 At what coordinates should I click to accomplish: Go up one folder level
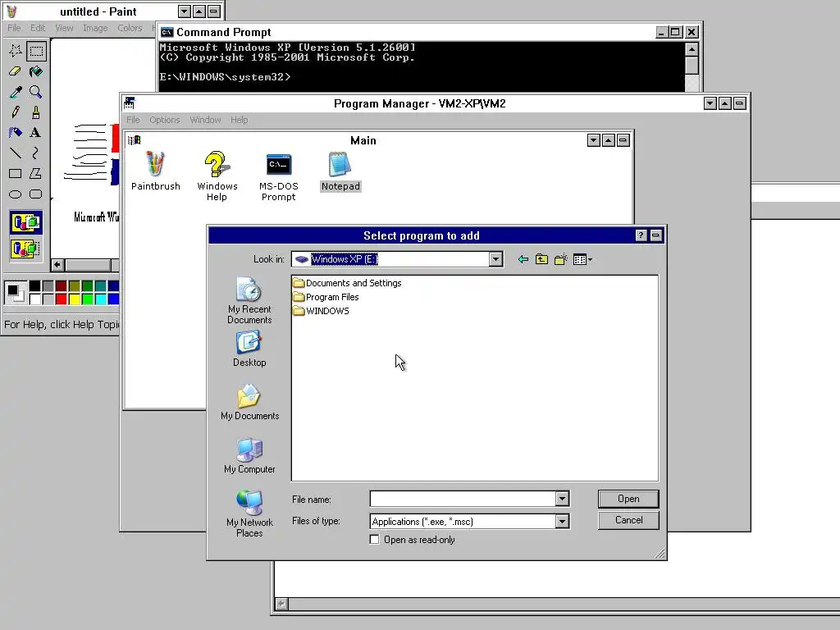pyautogui.click(x=541, y=260)
